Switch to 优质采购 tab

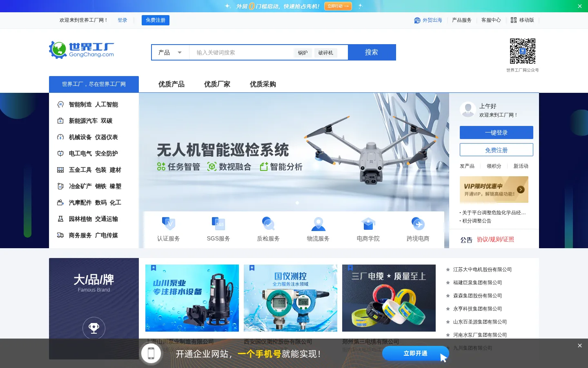tap(263, 84)
